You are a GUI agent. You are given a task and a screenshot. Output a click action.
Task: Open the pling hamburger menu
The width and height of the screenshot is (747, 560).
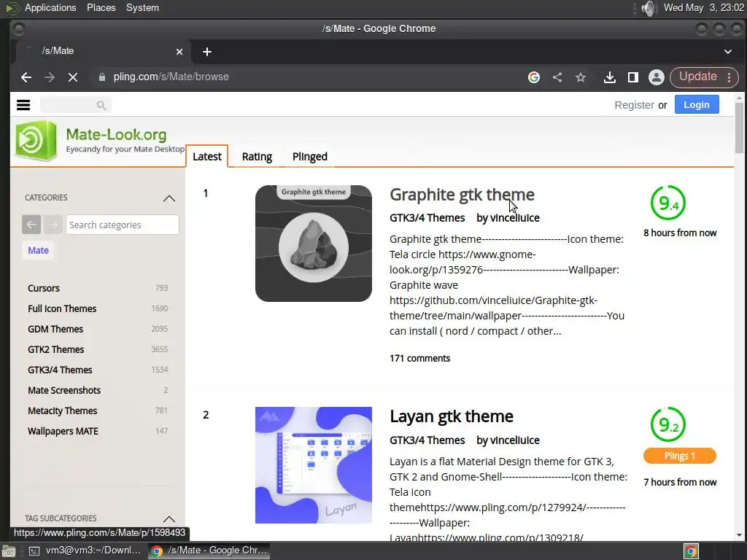(23, 105)
